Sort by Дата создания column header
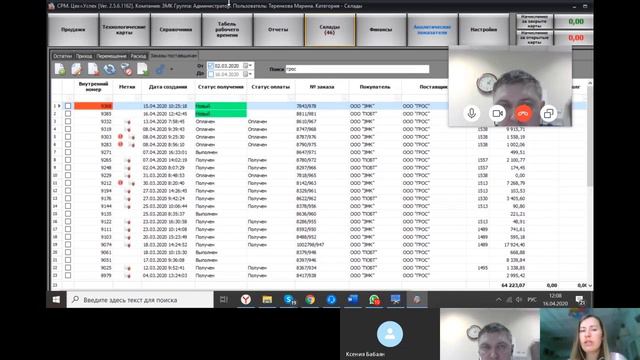The height and width of the screenshot is (360, 640). coord(168,87)
